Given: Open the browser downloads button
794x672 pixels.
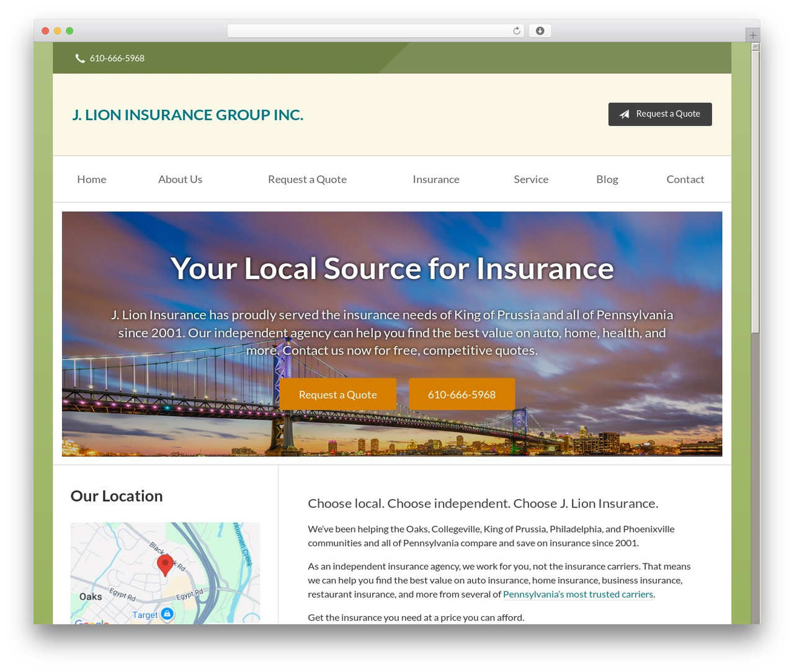Looking at the screenshot, I should (540, 31).
